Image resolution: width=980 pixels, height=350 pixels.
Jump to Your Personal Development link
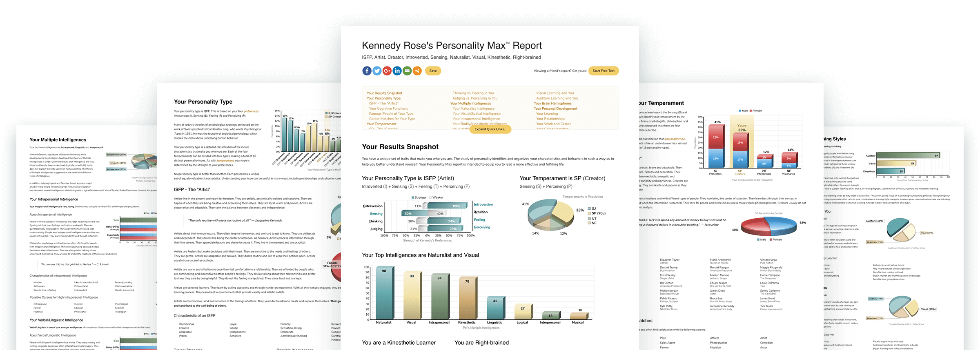tap(555, 109)
